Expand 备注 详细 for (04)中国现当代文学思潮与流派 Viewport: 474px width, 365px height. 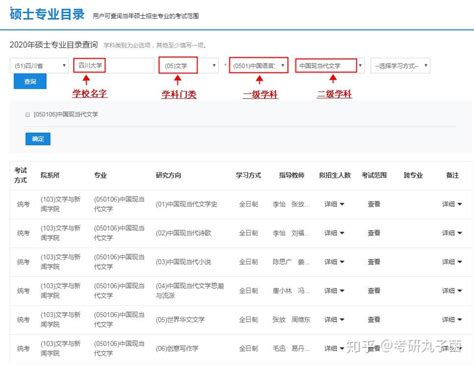pos(452,291)
